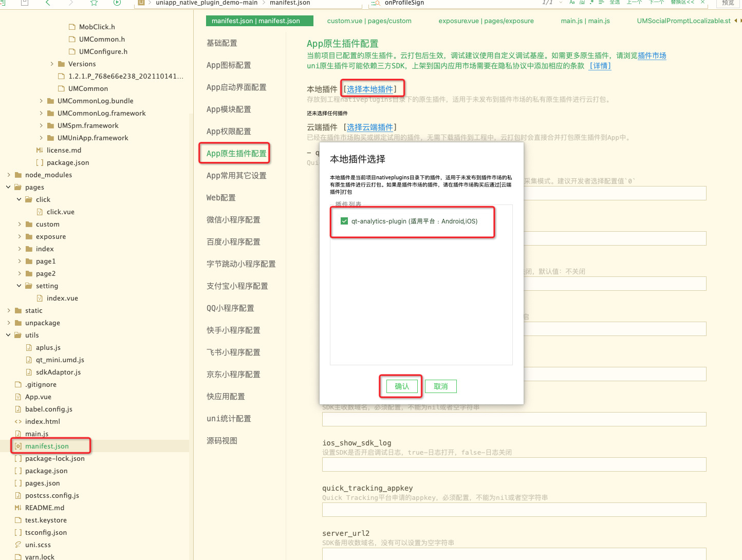The image size is (742, 560).
Task: Click the node_modules folder icon
Action: [x=18, y=175]
